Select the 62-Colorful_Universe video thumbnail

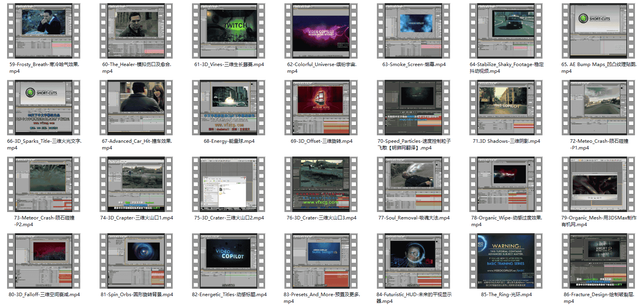tap(321, 31)
